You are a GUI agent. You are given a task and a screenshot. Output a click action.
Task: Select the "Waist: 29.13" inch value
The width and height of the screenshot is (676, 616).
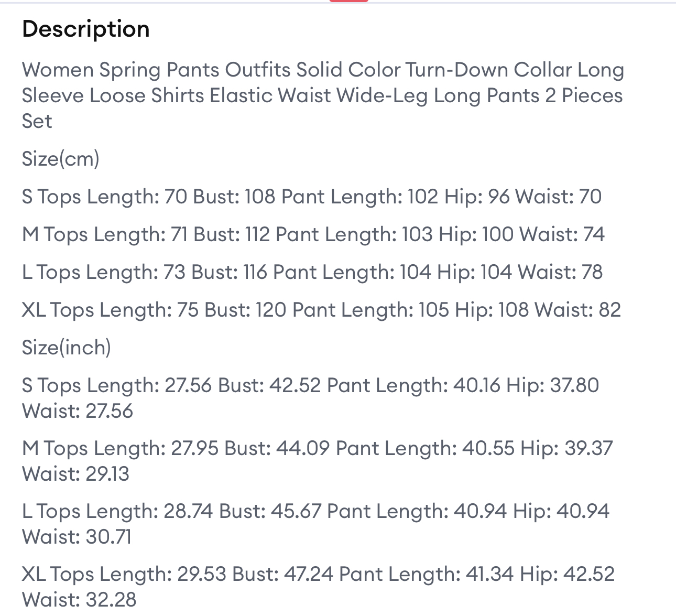(x=75, y=473)
